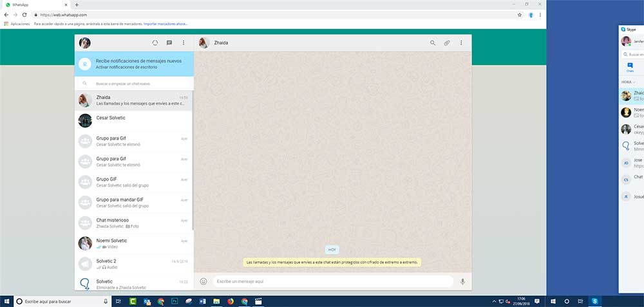644x307 pixels.
Task: Open Skype from the right taskbar
Action: click(x=594, y=301)
